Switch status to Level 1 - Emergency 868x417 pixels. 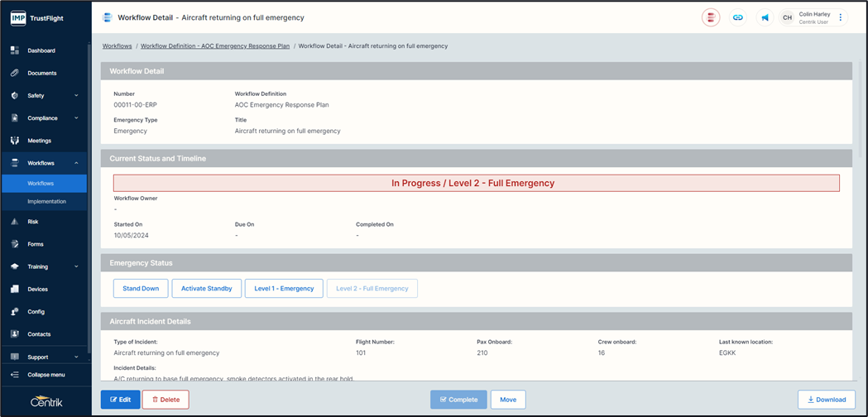click(x=284, y=289)
